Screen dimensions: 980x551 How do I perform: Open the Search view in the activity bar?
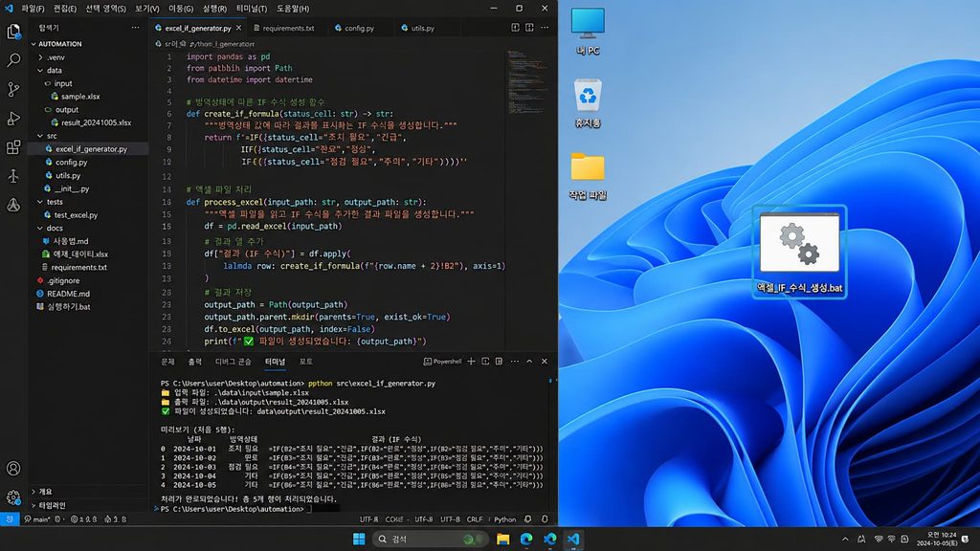[13, 60]
